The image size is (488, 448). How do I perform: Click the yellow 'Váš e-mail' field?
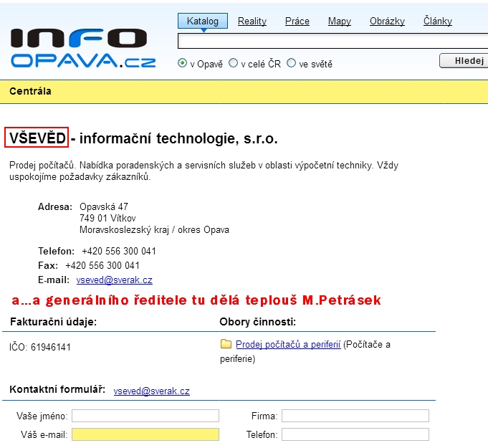point(145,434)
